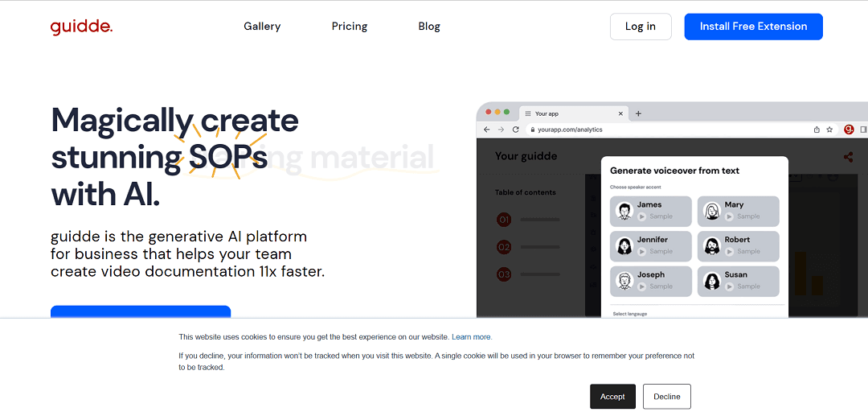
Task: Click Joseph's avatar
Action: pos(624,281)
